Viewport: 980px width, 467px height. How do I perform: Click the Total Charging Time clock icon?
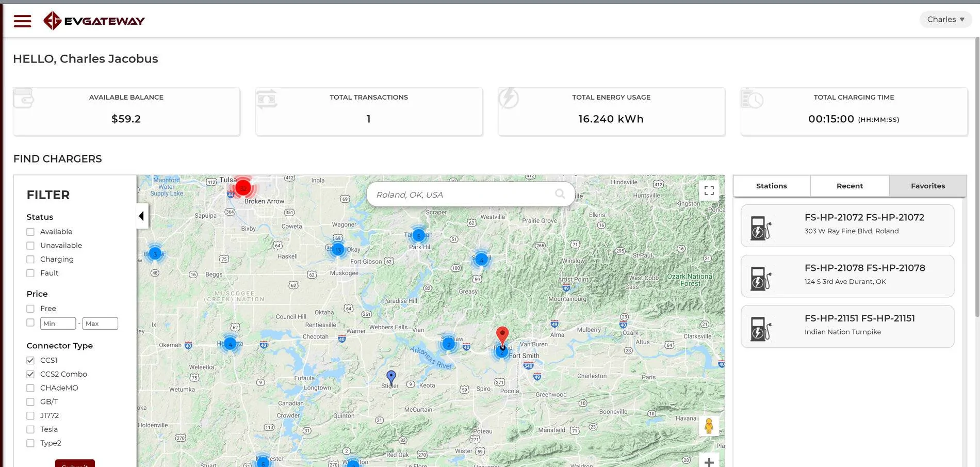pos(752,98)
